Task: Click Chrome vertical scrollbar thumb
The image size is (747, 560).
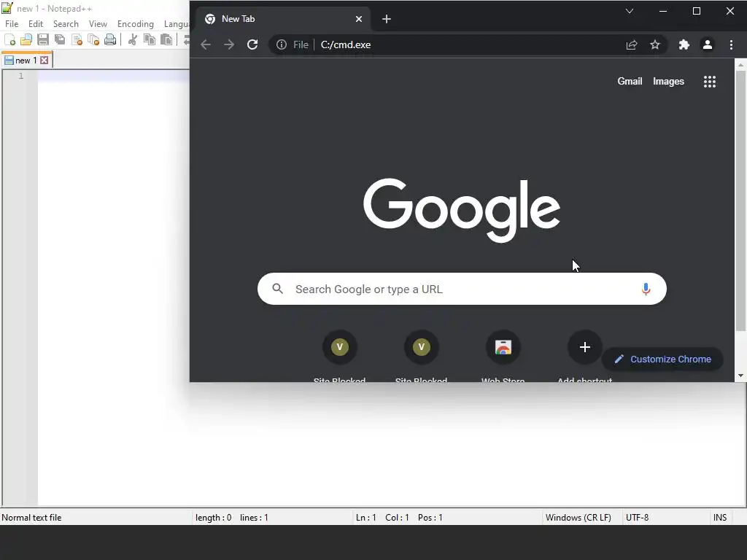Action: click(740, 201)
